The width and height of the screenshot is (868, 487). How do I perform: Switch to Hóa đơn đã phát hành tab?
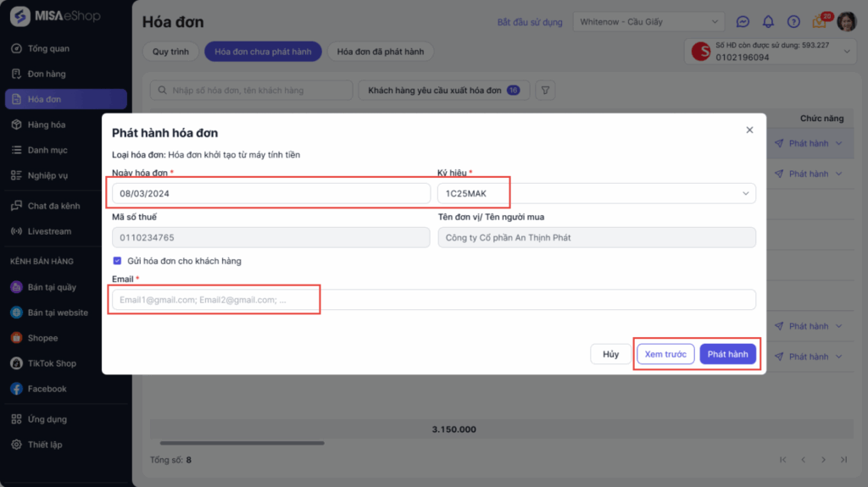(381, 52)
